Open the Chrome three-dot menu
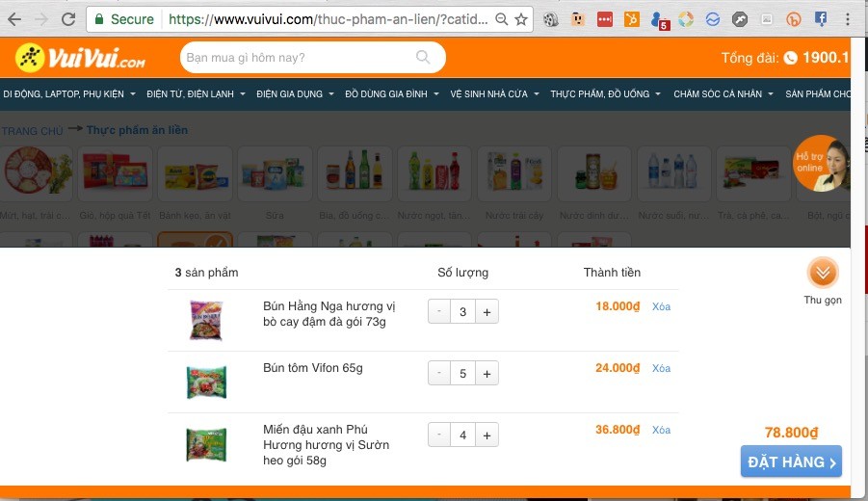 coord(848,19)
